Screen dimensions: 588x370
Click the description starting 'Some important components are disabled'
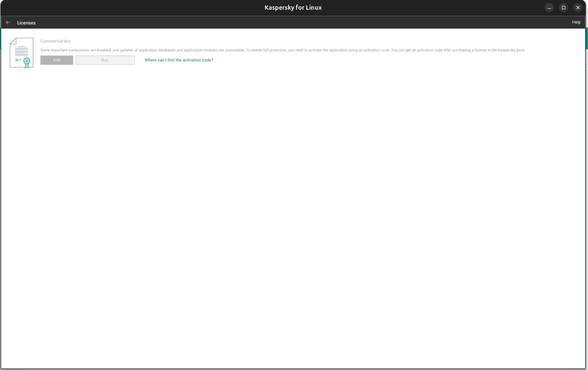coord(283,50)
